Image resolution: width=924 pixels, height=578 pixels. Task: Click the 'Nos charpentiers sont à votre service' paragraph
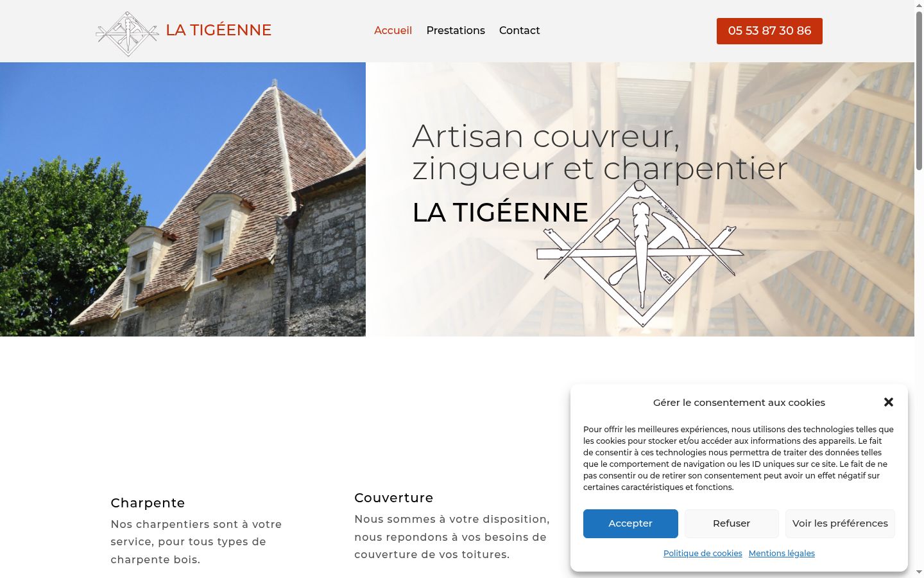tap(196, 542)
